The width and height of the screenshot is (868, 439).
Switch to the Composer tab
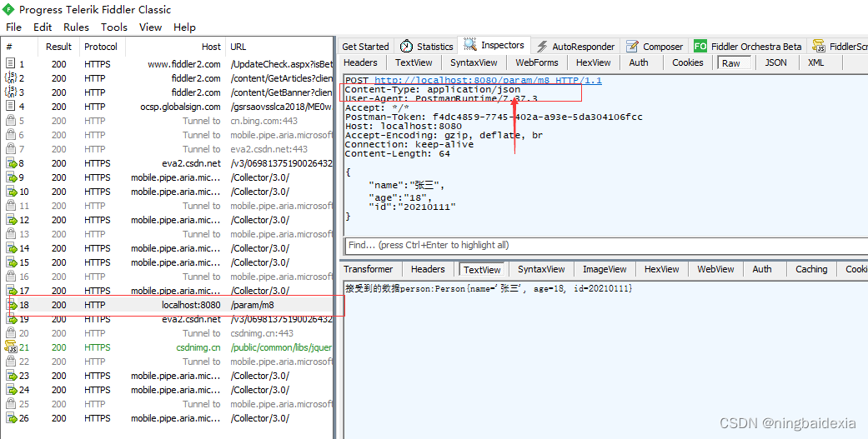pos(655,47)
